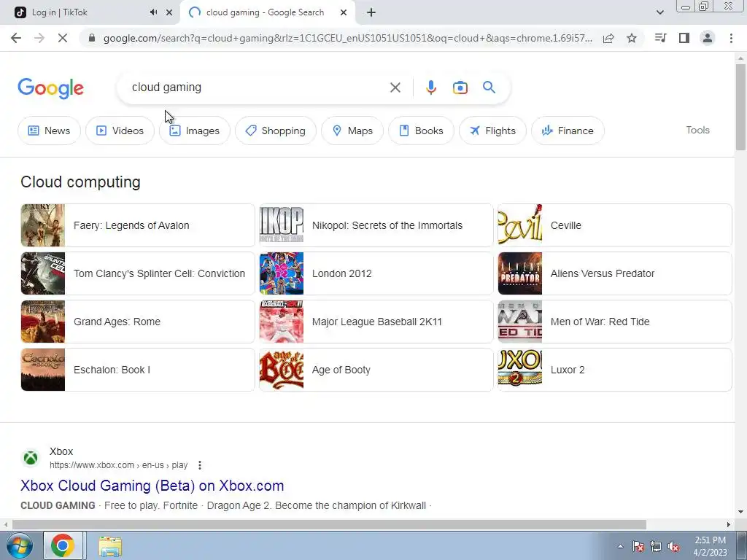Stop loading the page
Screen dimensions: 747x560
(63, 38)
